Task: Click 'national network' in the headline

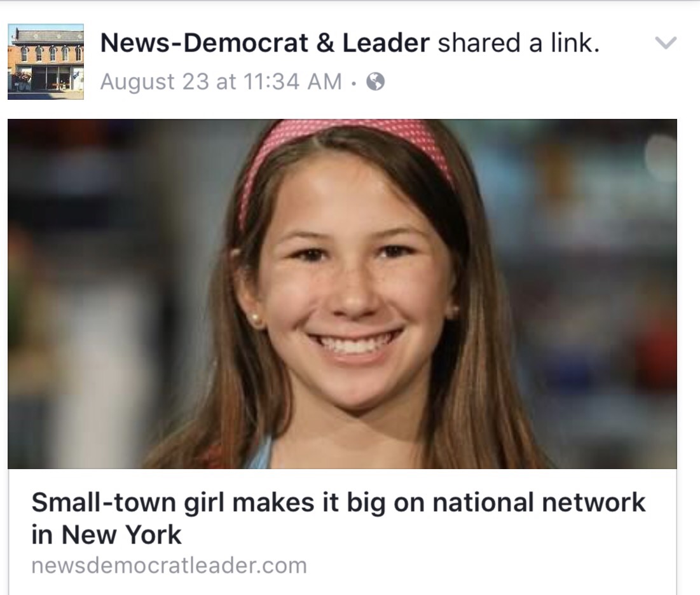Action: click(539, 503)
